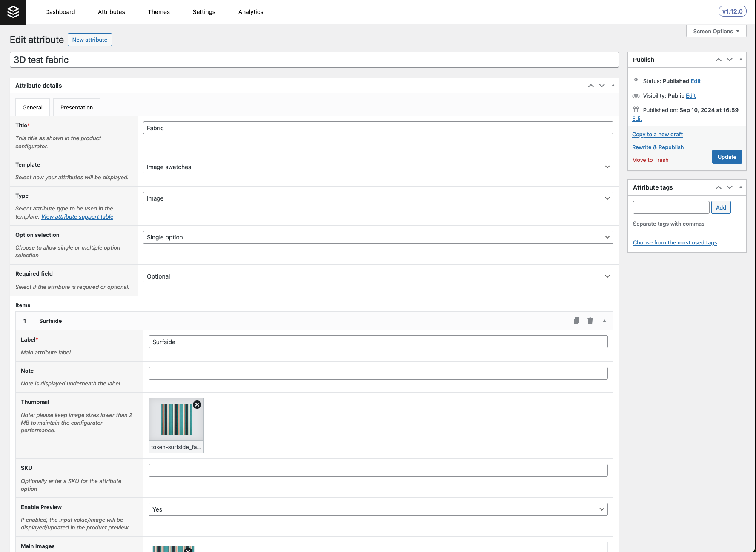Click the 3D test fabric name field
The image size is (756, 552).
pos(314,60)
